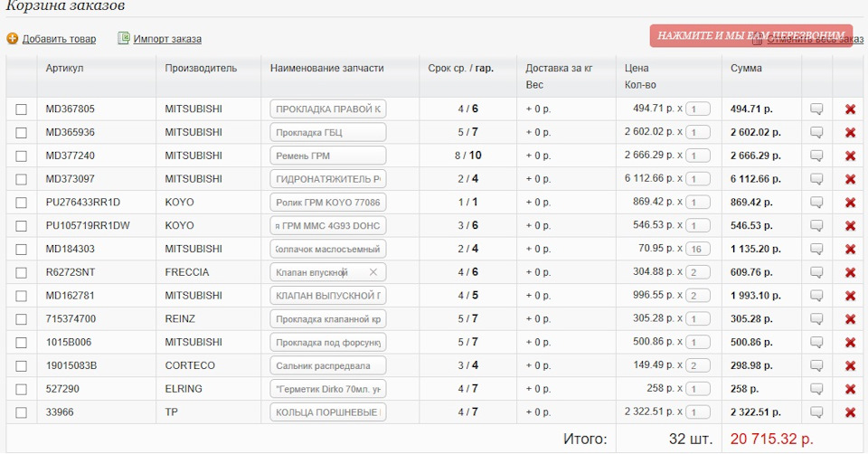Click the Ремень ГРМ name field
The image size is (868, 454).
coord(327,156)
